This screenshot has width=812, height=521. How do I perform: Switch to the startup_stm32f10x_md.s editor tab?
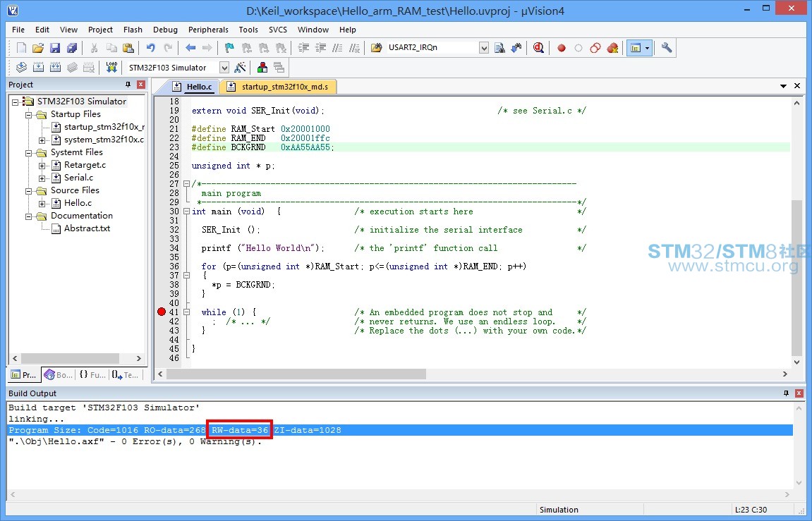click(278, 87)
